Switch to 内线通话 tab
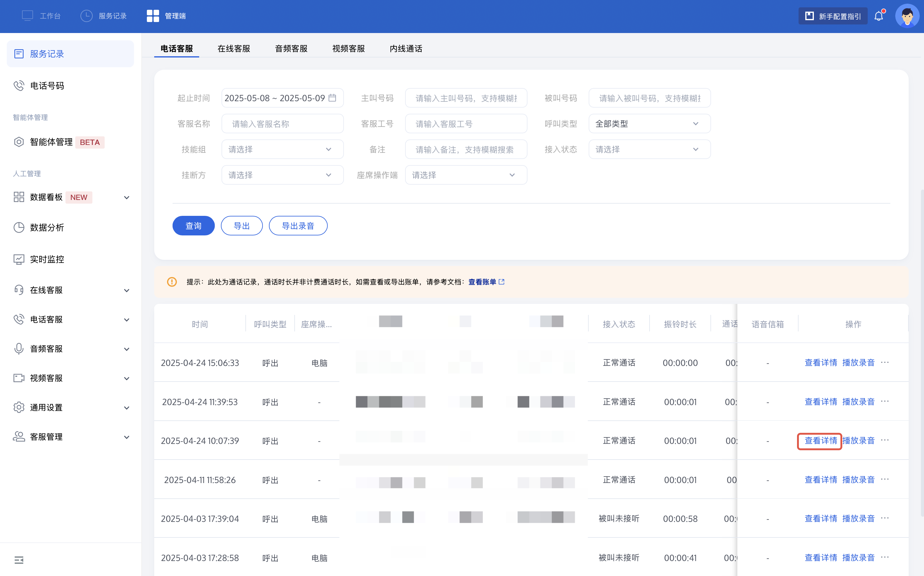 [x=406, y=48]
